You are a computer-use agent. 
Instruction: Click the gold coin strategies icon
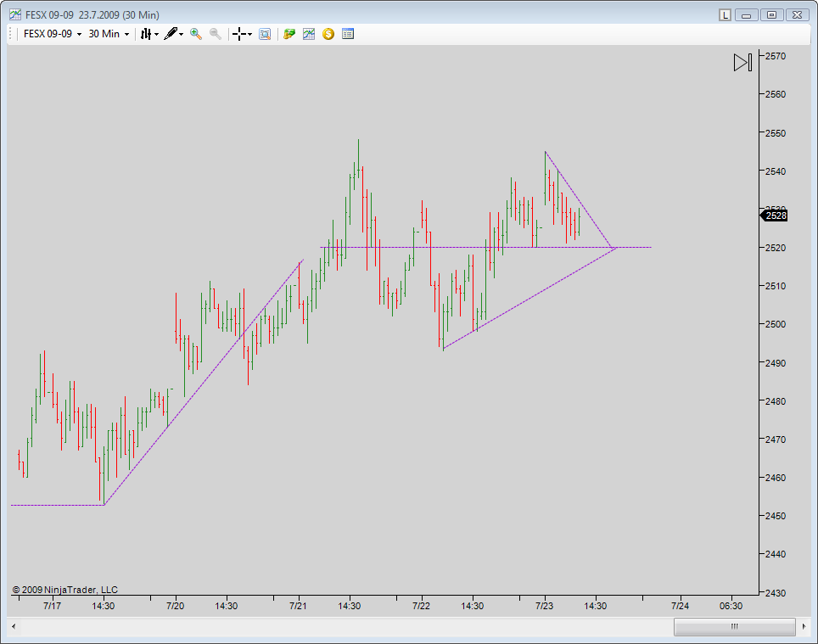pyautogui.click(x=328, y=34)
